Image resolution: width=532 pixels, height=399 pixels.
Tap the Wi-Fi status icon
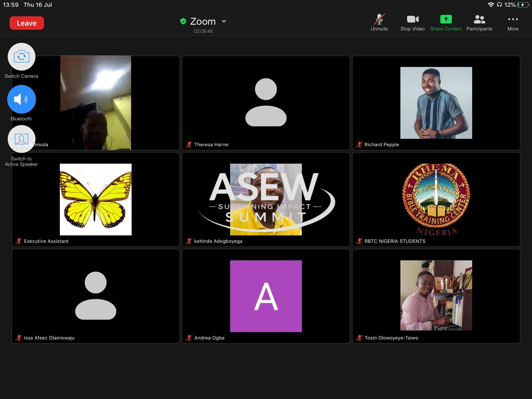[x=491, y=5]
